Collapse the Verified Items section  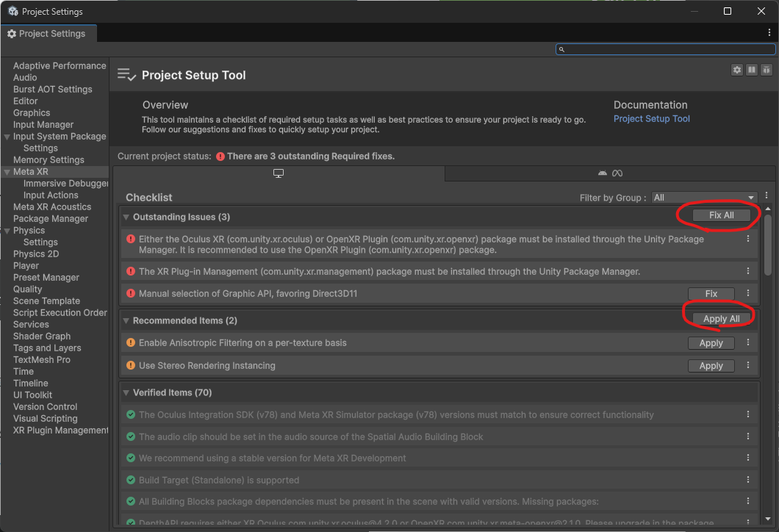pos(126,393)
